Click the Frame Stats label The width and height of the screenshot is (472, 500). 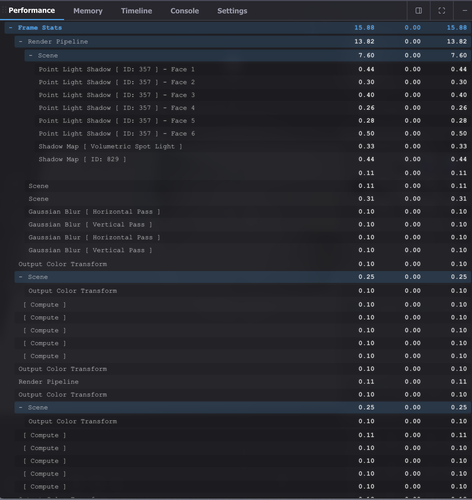point(40,28)
